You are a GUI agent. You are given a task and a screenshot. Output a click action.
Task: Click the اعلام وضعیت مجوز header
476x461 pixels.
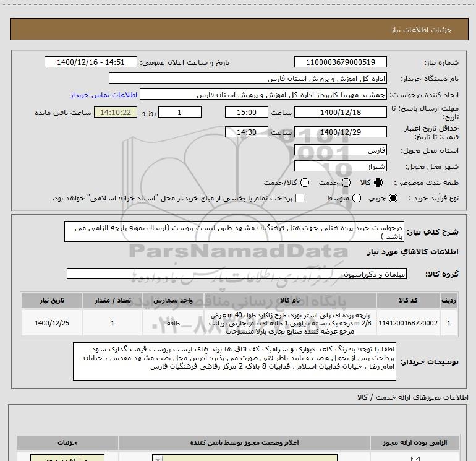[x=244, y=443]
